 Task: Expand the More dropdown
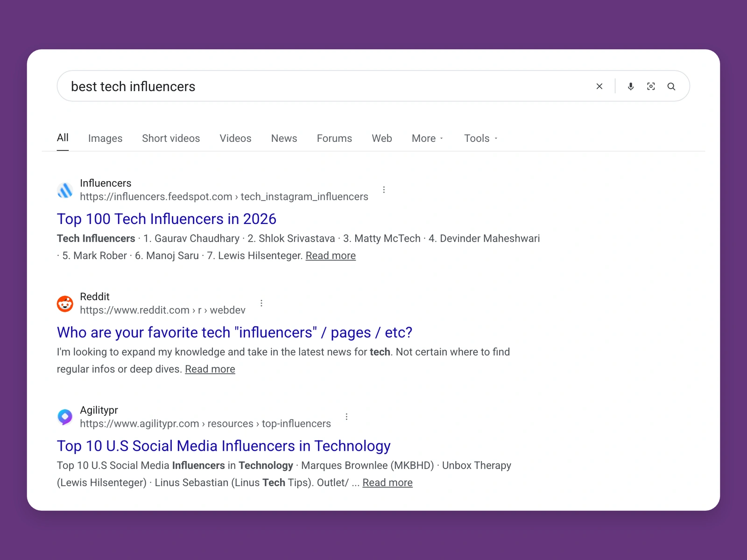coord(427,139)
